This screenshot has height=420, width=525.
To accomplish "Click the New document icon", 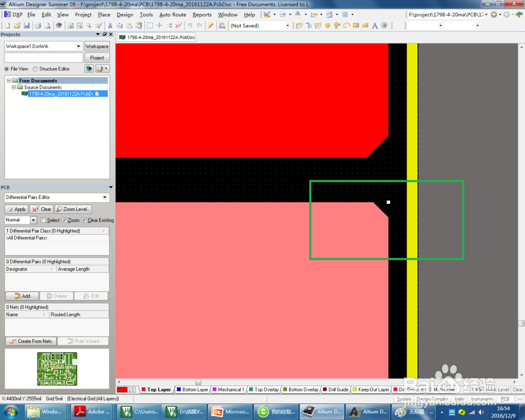I will [7, 25].
